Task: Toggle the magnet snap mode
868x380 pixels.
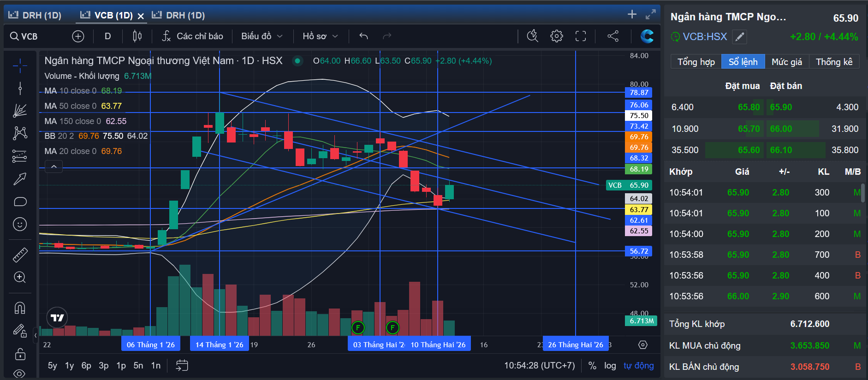Action: (x=20, y=308)
